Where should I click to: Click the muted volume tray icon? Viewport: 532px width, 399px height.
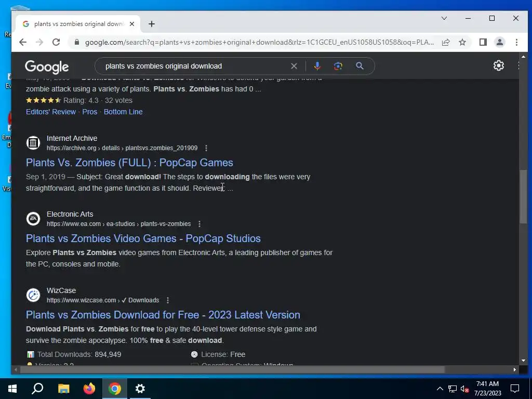pos(465,389)
